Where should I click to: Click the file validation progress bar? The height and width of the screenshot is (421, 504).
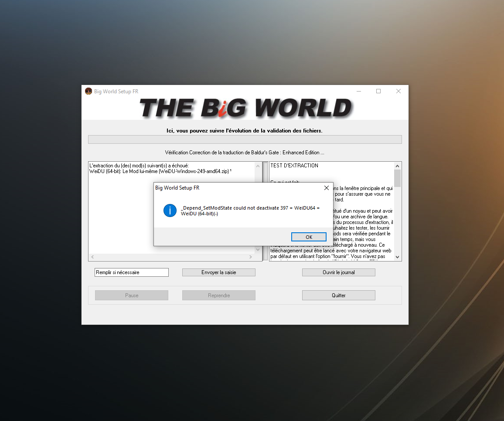(245, 139)
